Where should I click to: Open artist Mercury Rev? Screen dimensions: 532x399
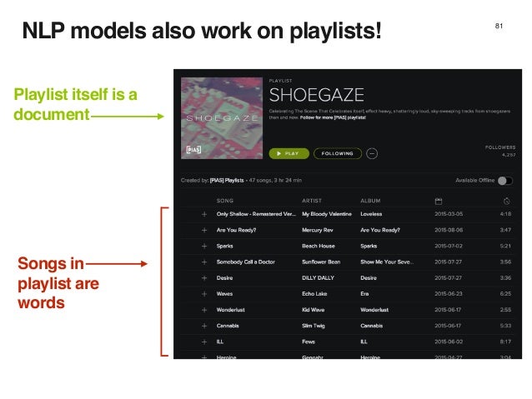[318, 230]
